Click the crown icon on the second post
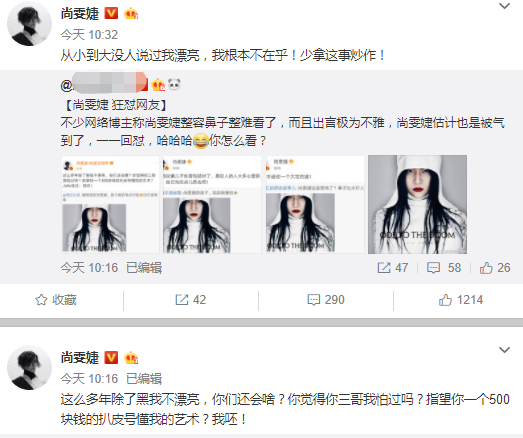The height and width of the screenshot is (438, 523). point(131,358)
